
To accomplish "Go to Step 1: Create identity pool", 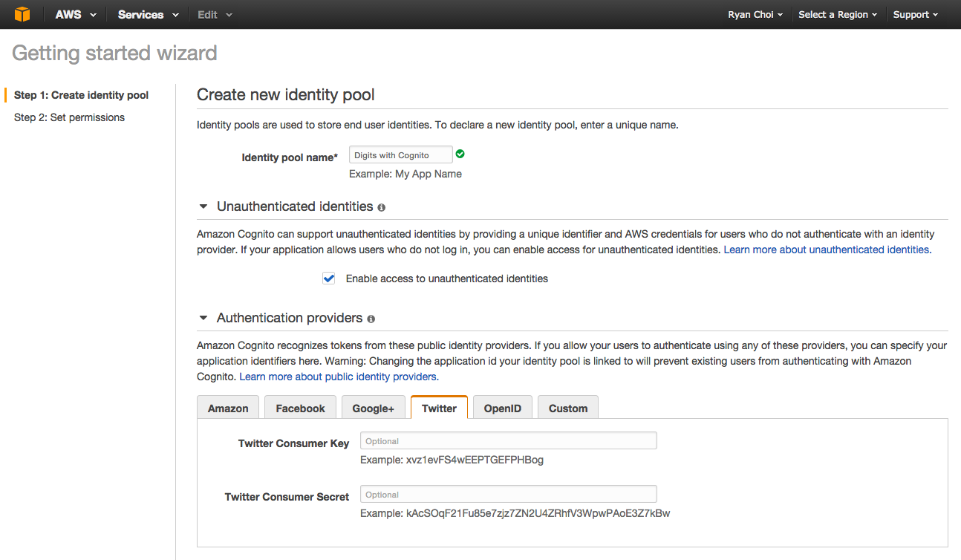I will click(x=82, y=95).
